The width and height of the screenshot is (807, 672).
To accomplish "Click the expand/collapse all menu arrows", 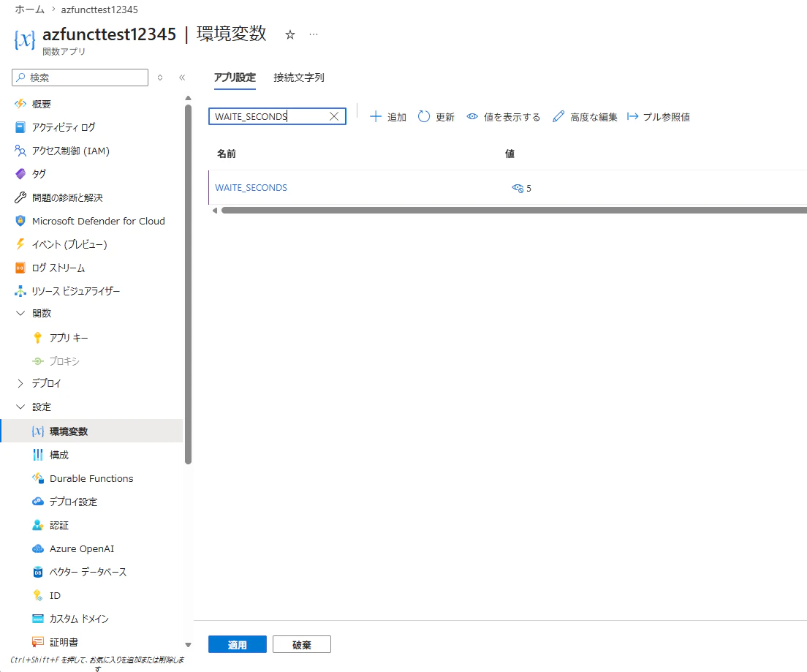I will 160,78.
